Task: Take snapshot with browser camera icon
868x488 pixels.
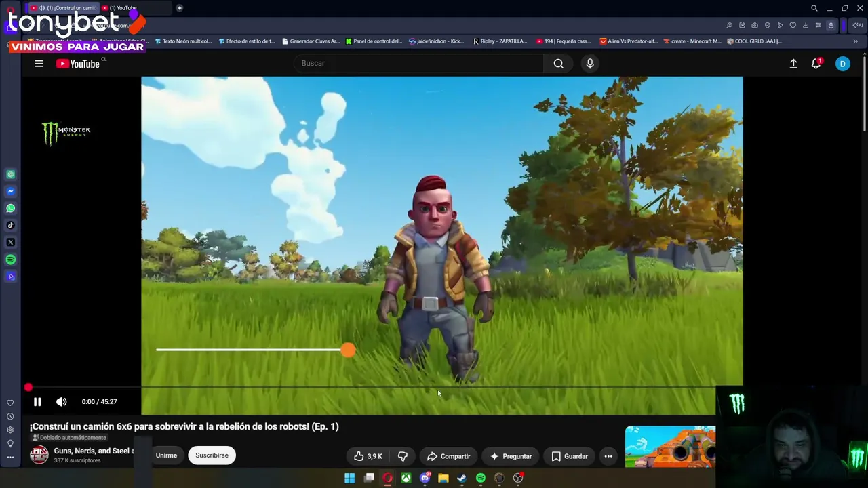Action: click(755, 26)
